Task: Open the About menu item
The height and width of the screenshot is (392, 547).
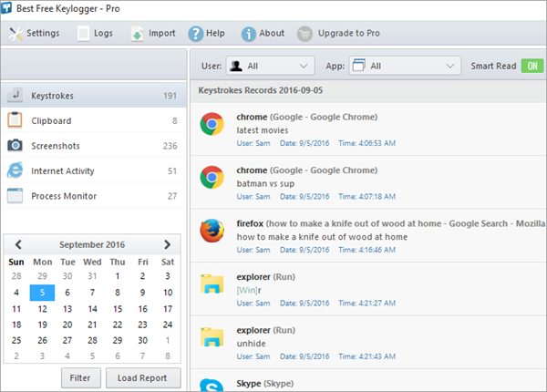Action: (x=263, y=34)
